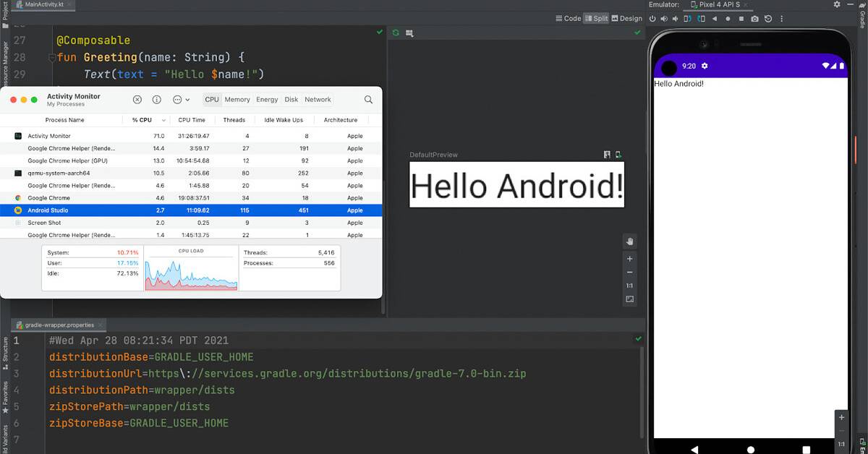
Task: Take an emulator screenshot with camera icon
Action: click(754, 19)
